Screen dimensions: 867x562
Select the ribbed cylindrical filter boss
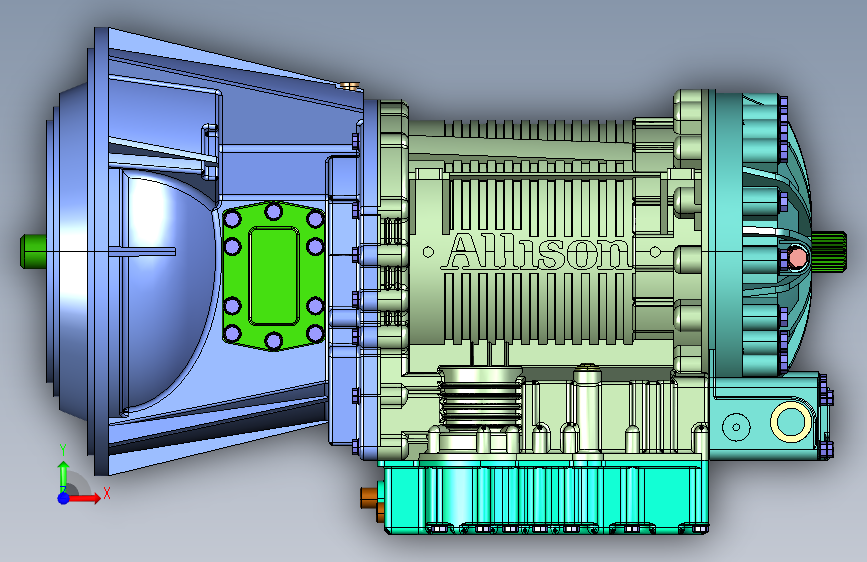pyautogui.click(x=480, y=397)
